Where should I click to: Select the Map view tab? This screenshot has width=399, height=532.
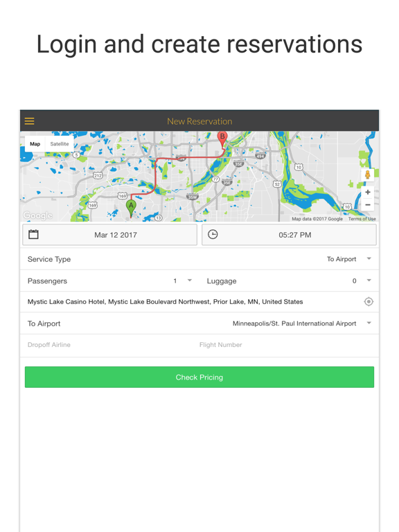point(35,144)
